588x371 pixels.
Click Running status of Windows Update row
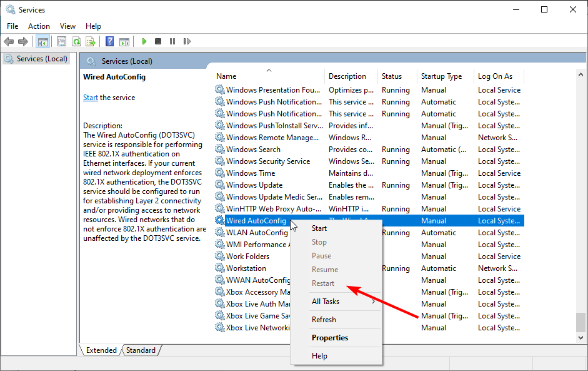[x=396, y=185]
